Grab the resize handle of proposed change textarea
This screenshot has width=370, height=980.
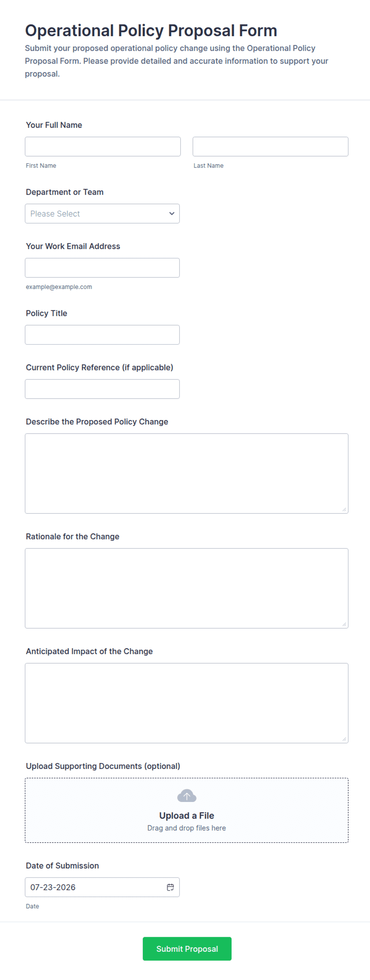[x=344, y=509]
